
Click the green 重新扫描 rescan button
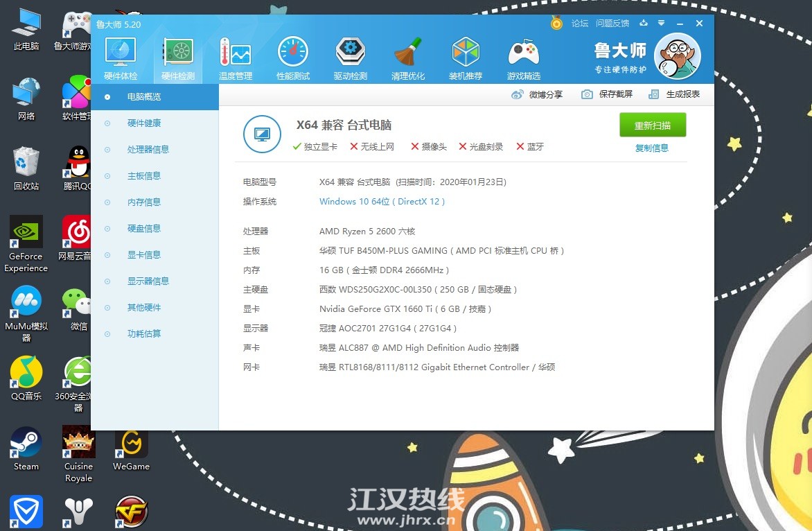point(653,125)
